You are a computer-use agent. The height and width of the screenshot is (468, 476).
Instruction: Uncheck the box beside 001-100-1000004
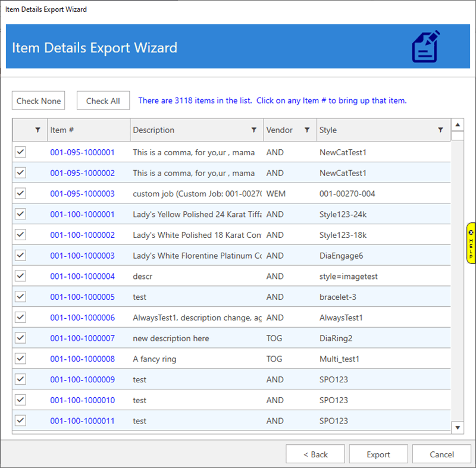click(x=20, y=276)
